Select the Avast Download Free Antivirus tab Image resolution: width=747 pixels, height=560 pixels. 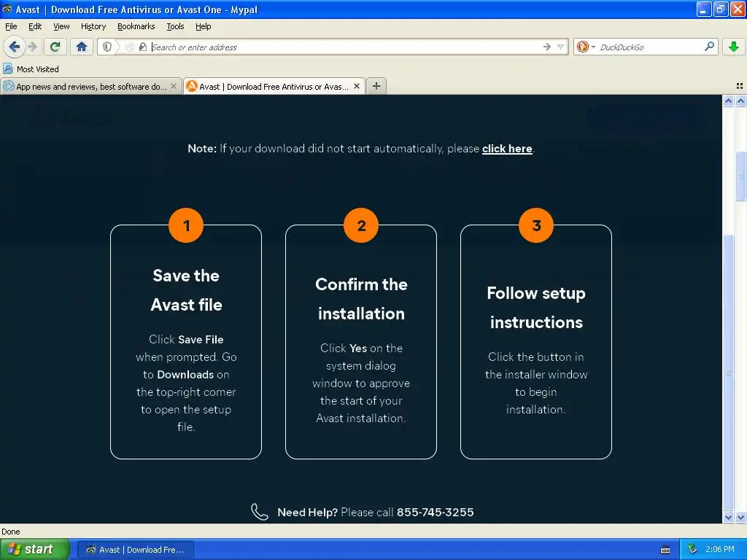274,87
